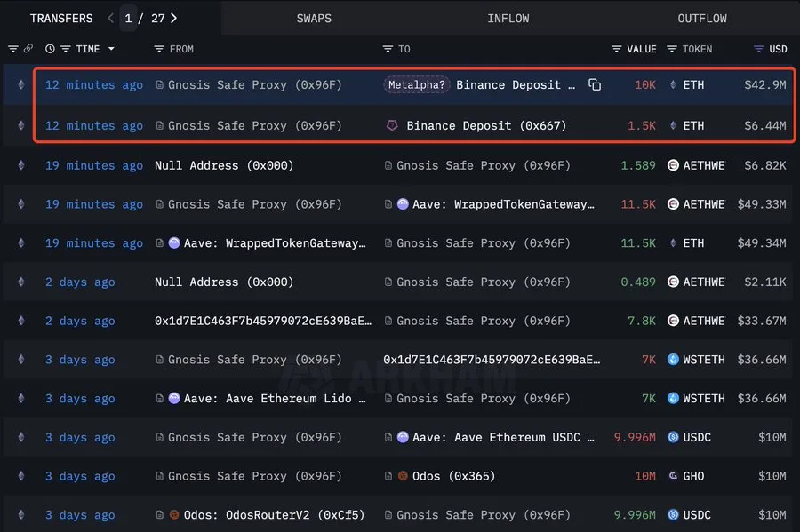The height and width of the screenshot is (532, 800).
Task: Switch to the SWAPS tab
Action: click(314, 19)
